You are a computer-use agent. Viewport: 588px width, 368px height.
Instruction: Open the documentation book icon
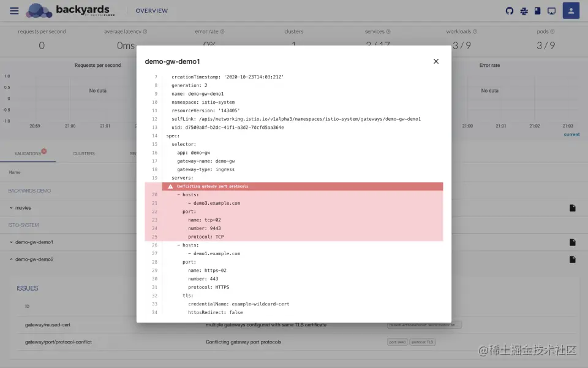537,10
